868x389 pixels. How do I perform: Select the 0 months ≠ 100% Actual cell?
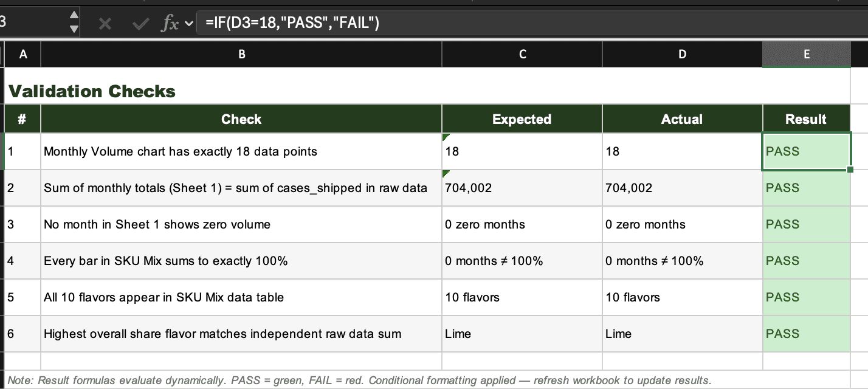coord(681,261)
